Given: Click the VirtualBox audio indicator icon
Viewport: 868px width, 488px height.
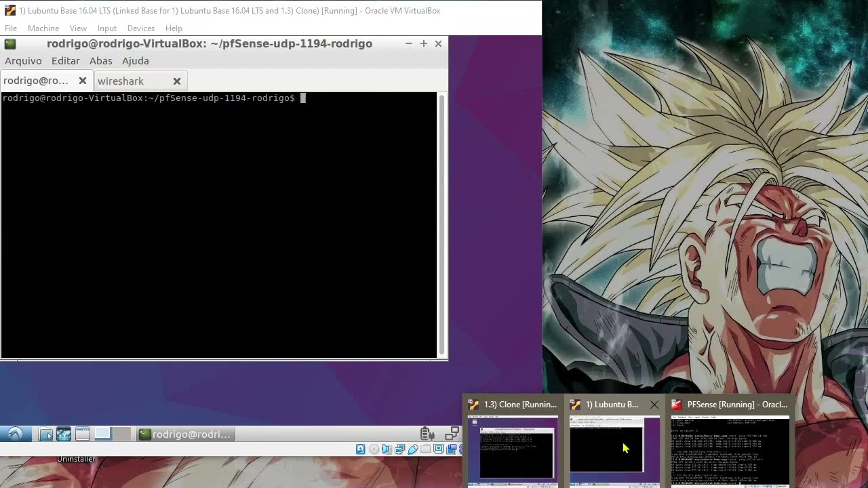Looking at the screenshot, I should (x=387, y=449).
